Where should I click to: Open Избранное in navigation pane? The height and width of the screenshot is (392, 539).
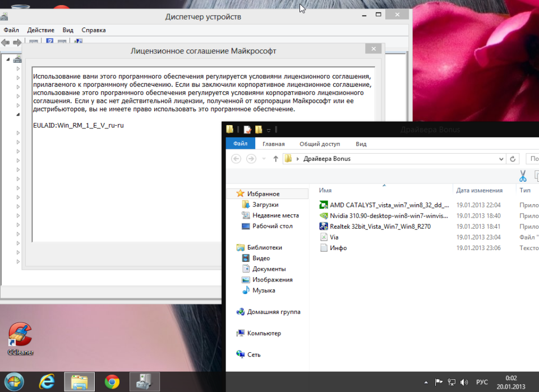(x=263, y=194)
